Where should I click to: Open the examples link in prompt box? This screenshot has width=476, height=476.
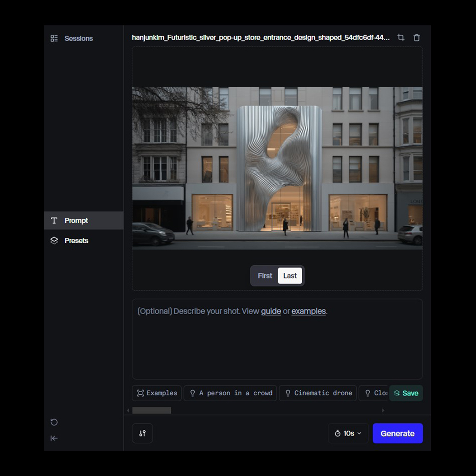tap(308, 311)
